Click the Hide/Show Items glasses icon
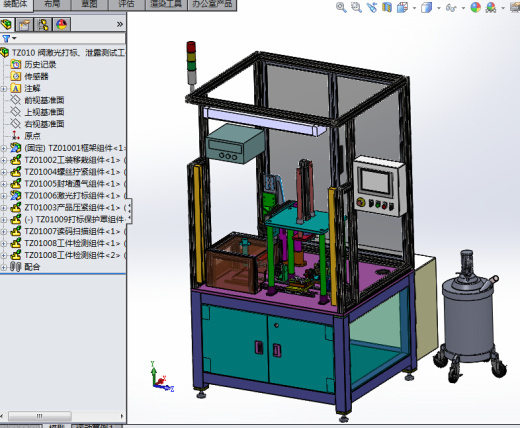Viewport: 520px width, 428px height. click(x=451, y=7)
